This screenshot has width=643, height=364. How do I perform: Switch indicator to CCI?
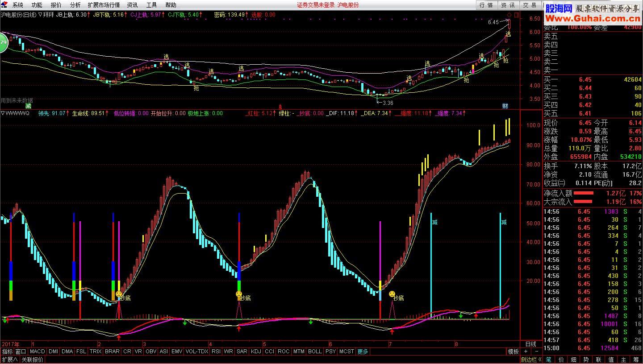tap(269, 352)
